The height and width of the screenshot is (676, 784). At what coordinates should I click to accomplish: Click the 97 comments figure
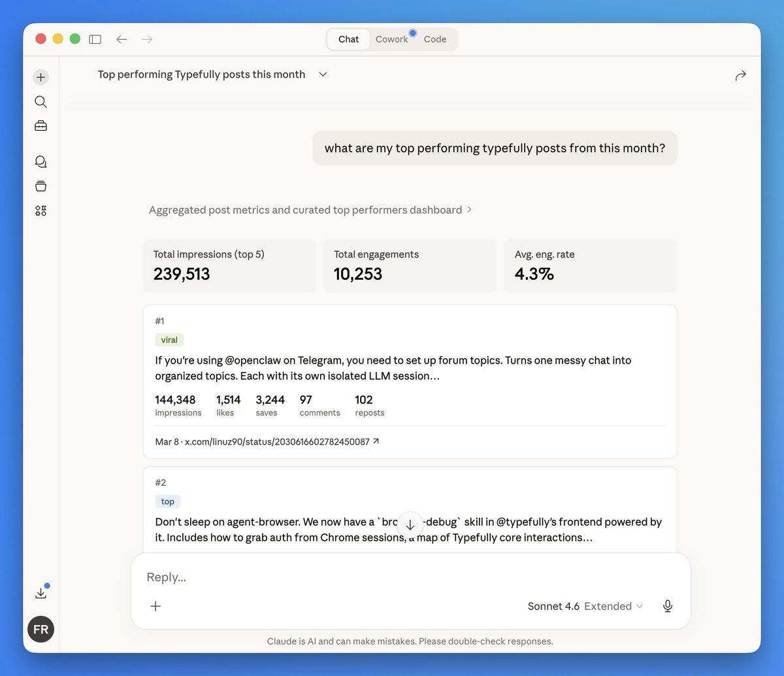[306, 399]
